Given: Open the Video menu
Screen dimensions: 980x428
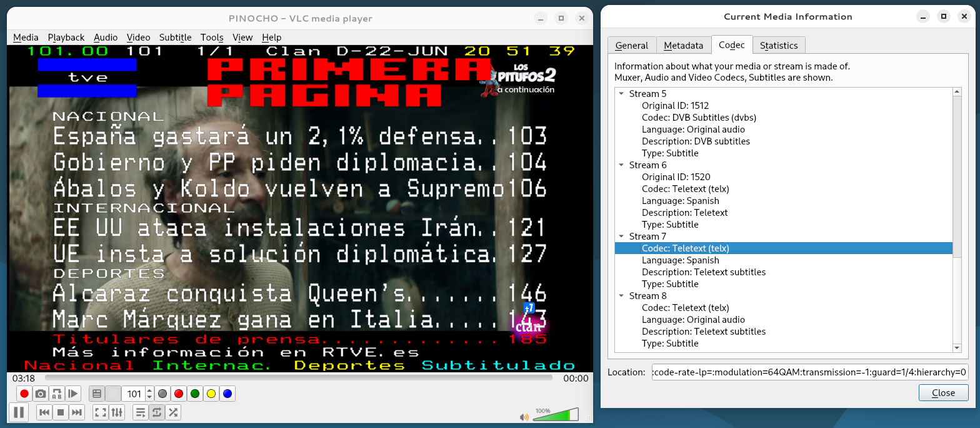Looking at the screenshot, I should pyautogui.click(x=139, y=38).
